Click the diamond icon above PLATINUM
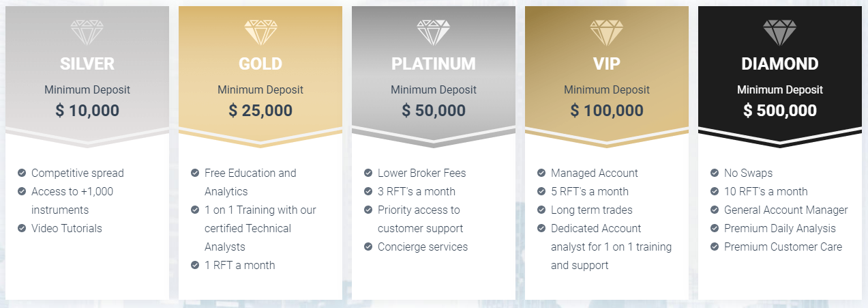Screen dimensions: 868x308 click(434, 33)
